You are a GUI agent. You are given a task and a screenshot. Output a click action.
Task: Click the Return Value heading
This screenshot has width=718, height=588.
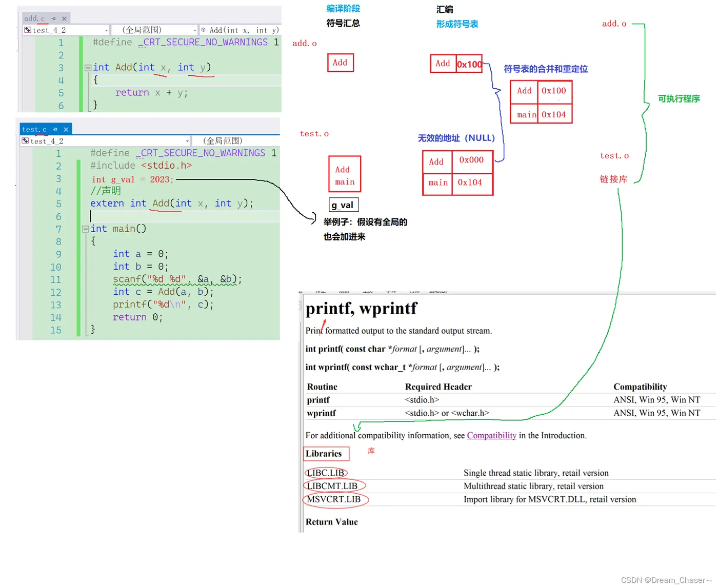332,522
